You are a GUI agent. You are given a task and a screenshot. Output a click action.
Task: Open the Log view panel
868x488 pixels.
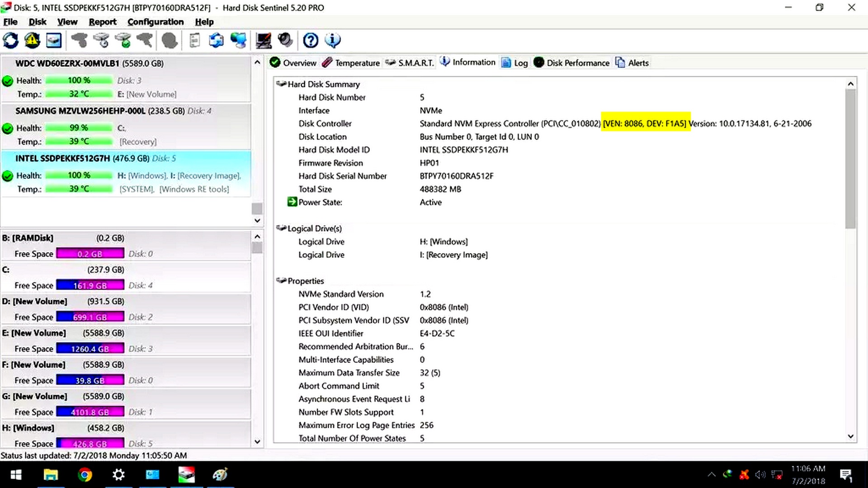click(x=520, y=62)
